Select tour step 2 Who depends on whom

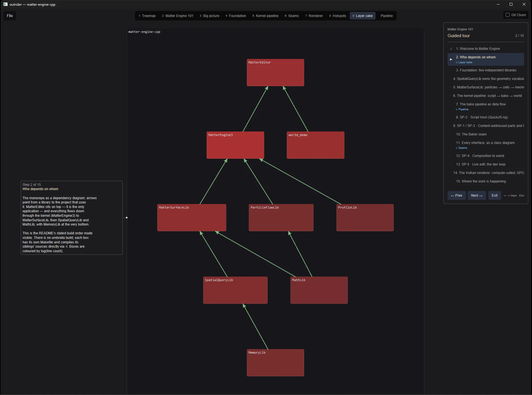486,59
